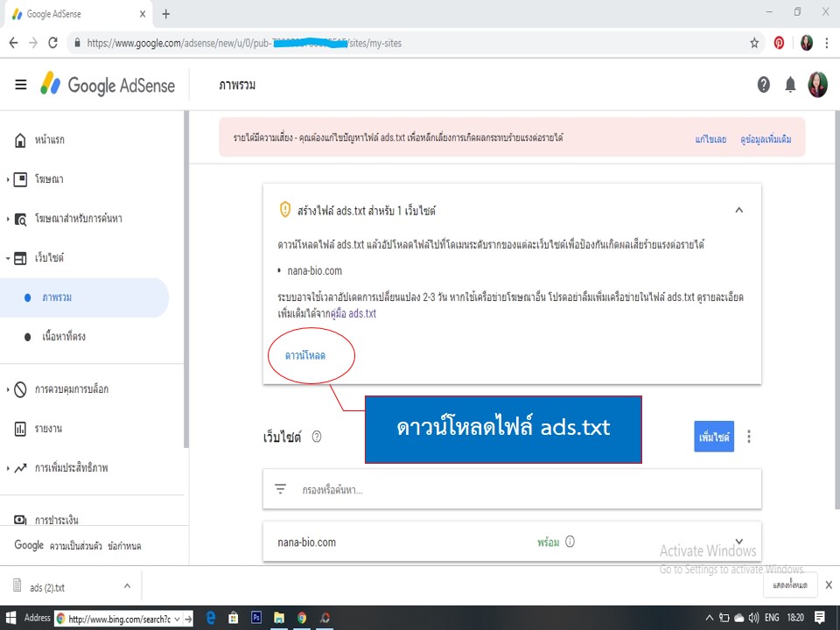Open the AdSense hamburger menu
The height and width of the screenshot is (630, 840).
tap(21, 85)
